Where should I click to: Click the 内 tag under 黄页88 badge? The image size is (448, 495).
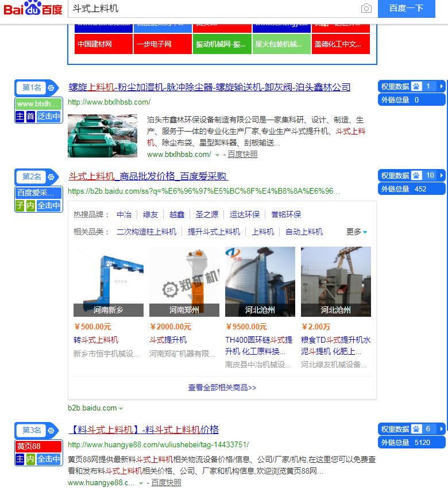30,459
